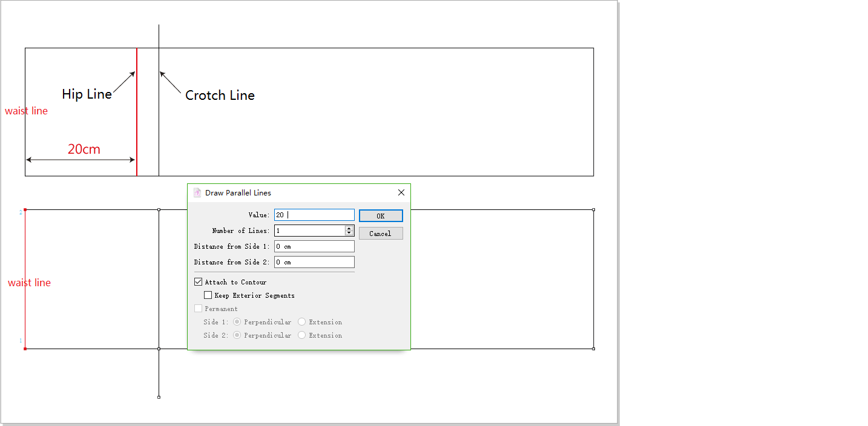Click the red Hip Line in diagram
This screenshot has height=426, width=868.
click(x=137, y=121)
